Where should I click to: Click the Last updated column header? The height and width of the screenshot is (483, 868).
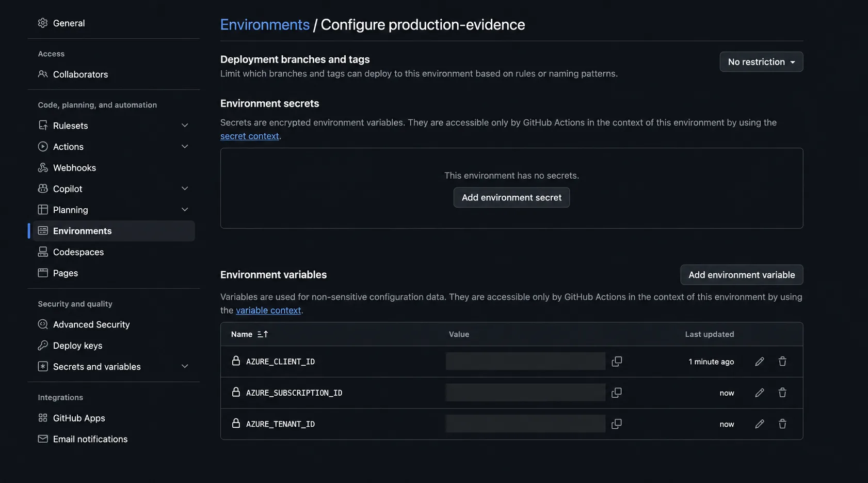[x=710, y=334]
